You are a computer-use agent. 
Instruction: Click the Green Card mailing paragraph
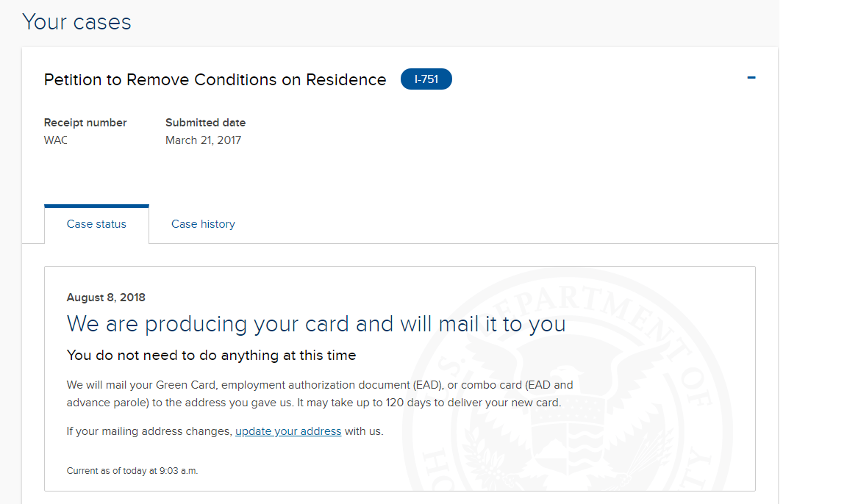(320, 393)
